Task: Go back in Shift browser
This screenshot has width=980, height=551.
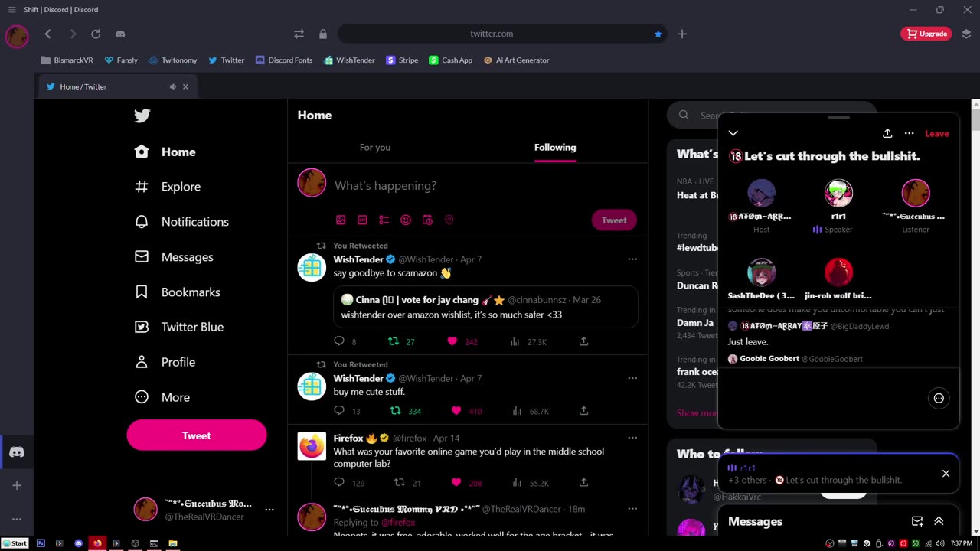Action: click(47, 34)
